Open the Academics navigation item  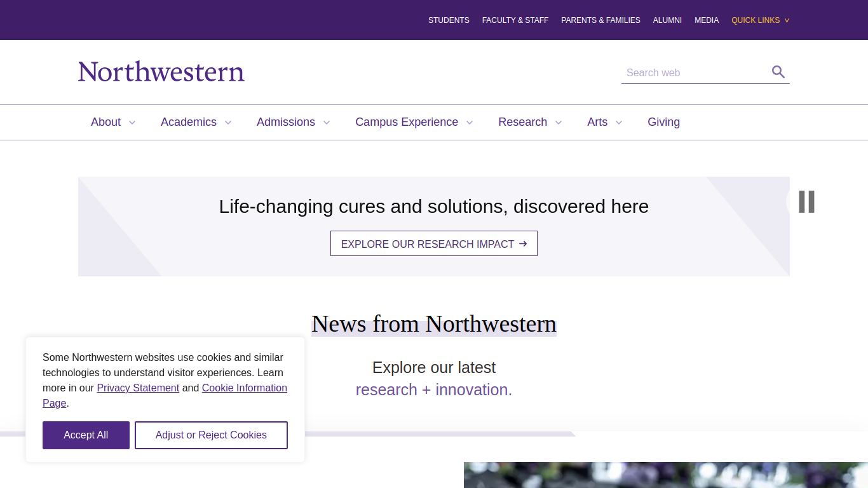189,122
